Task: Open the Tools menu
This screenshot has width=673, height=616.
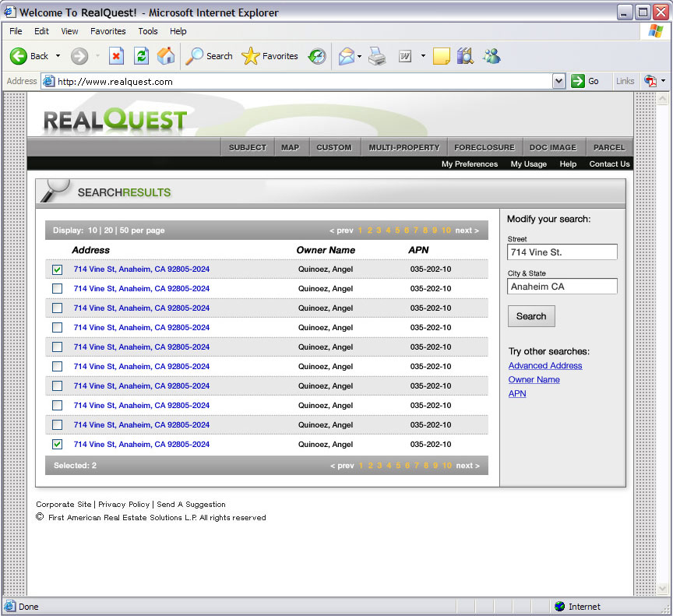Action: 148,31
